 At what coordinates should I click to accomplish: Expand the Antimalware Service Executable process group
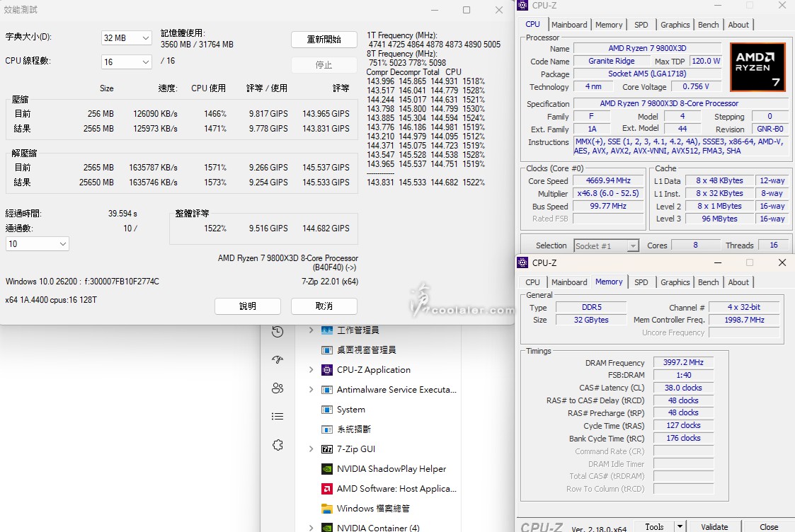coord(311,390)
